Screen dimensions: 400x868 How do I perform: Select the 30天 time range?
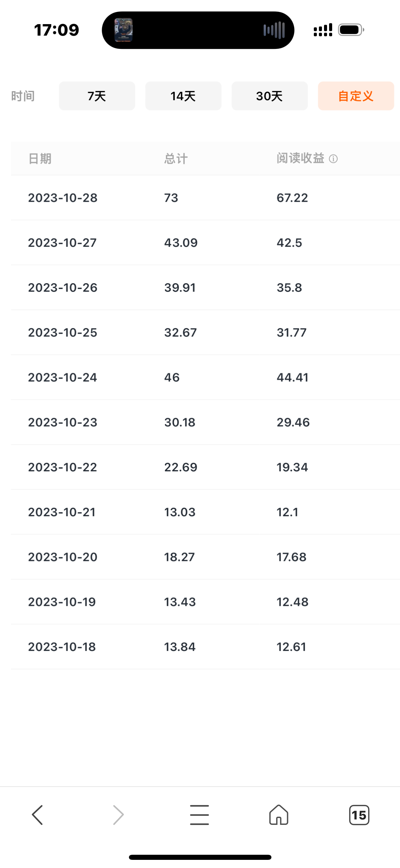270,96
